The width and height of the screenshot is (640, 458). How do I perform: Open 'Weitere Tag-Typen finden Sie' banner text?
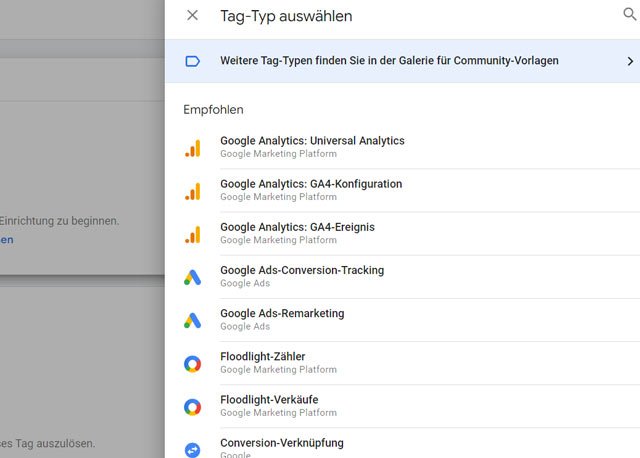point(389,60)
